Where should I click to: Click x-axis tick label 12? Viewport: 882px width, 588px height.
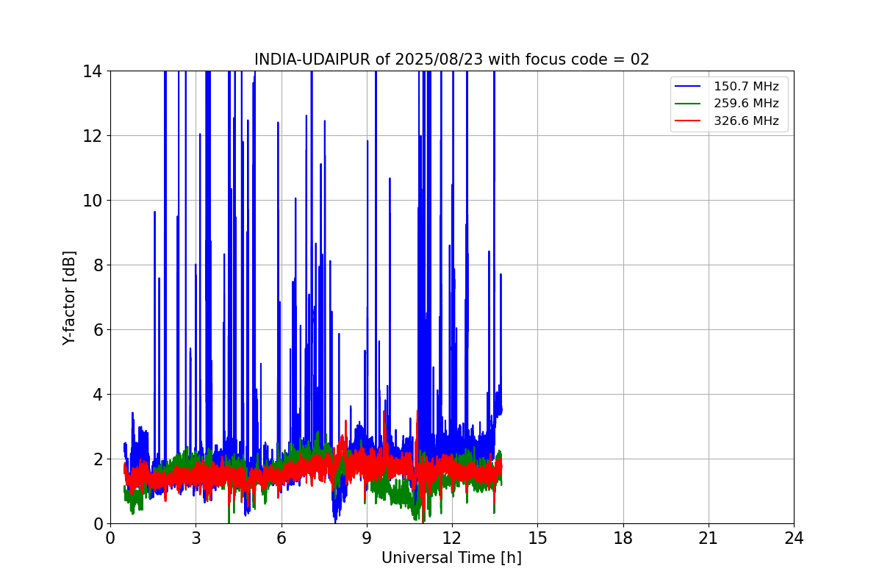(452, 538)
